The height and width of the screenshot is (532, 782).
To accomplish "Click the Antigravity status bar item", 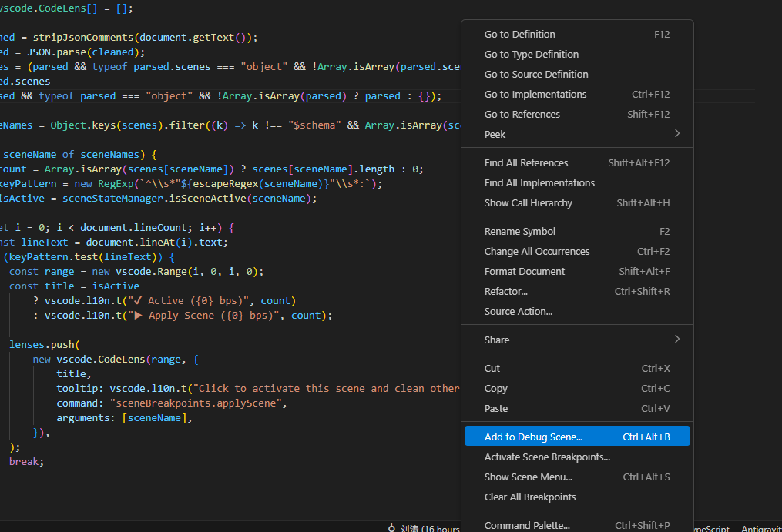I will (761, 528).
